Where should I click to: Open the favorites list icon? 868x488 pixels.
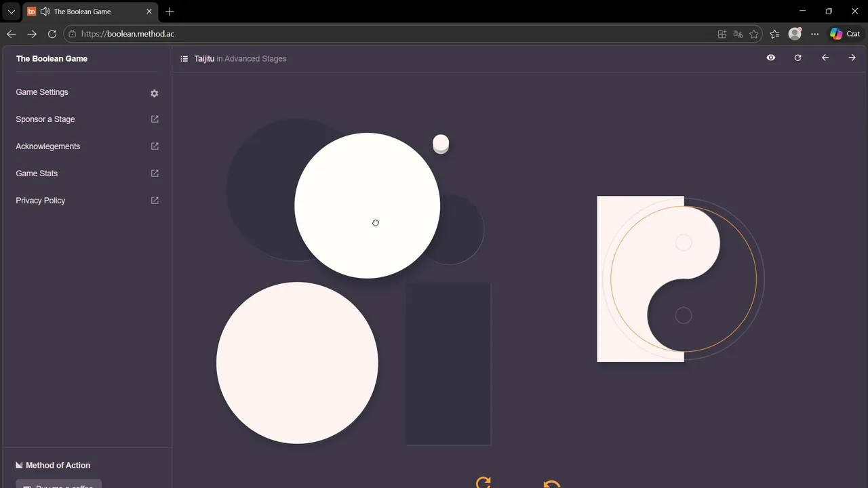[775, 34]
